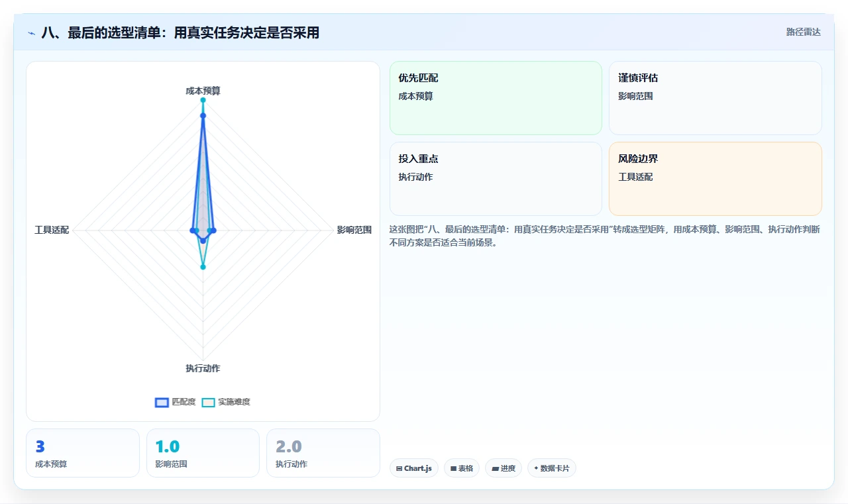Click 成本预算 text in 优先匹配 card

tap(415, 96)
